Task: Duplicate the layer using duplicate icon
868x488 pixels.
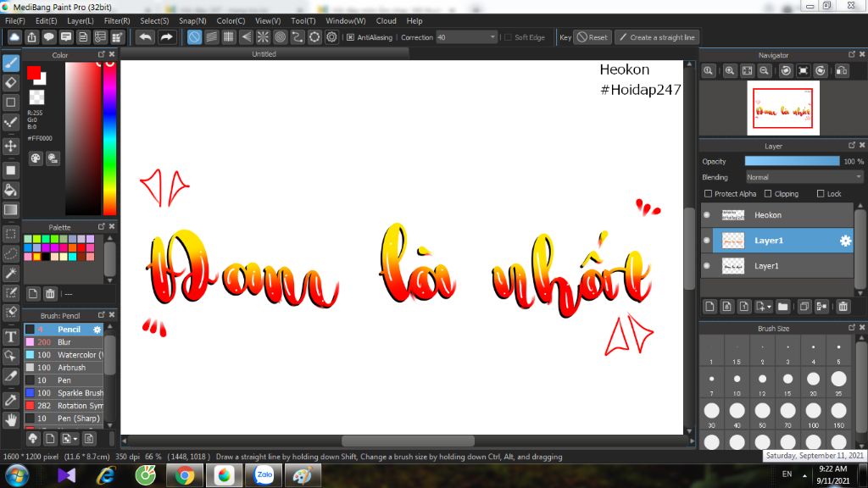Action: 804,307
